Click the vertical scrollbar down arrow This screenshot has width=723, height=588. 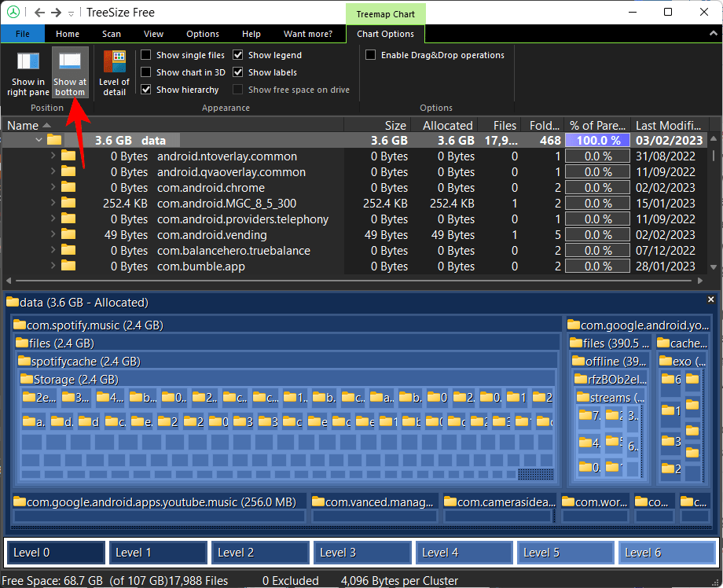point(714,266)
